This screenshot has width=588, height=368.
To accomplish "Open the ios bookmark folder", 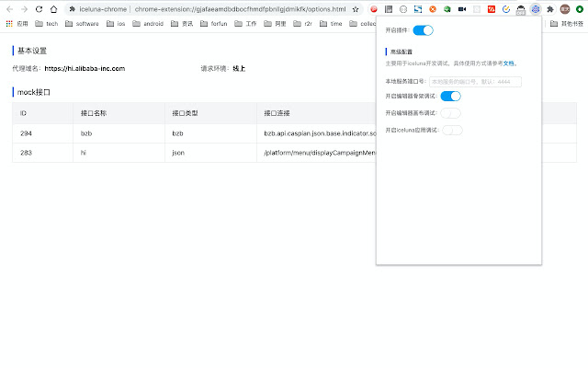I will (116, 24).
